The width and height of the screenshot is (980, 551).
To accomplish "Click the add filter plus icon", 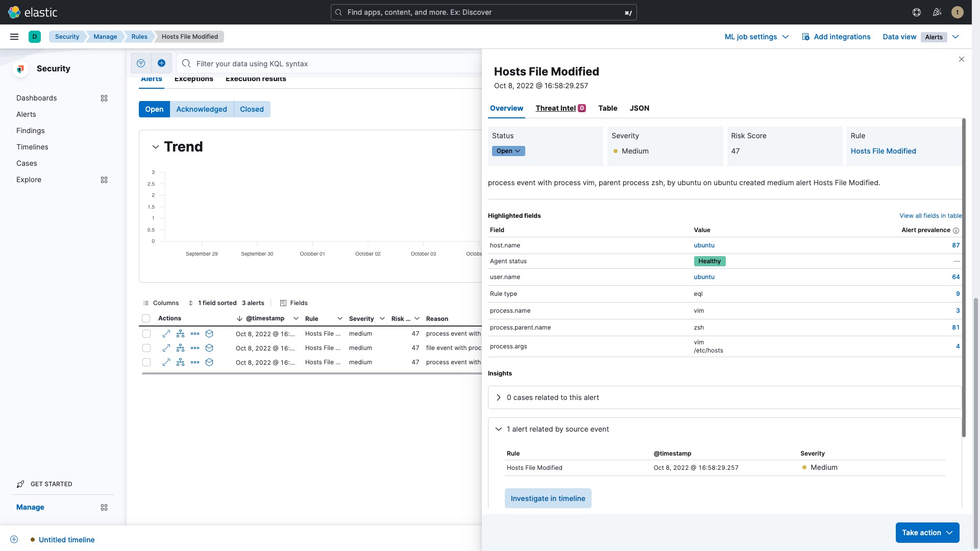I will click(161, 63).
